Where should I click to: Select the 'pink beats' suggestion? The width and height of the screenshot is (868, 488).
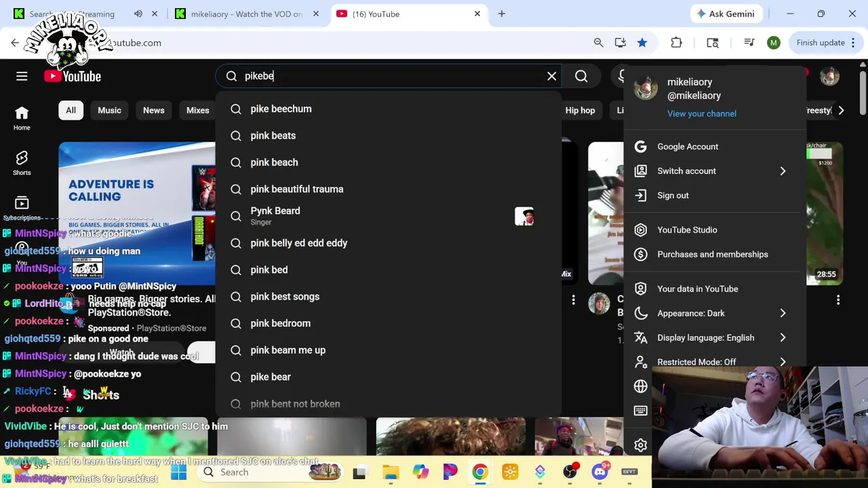click(x=389, y=136)
